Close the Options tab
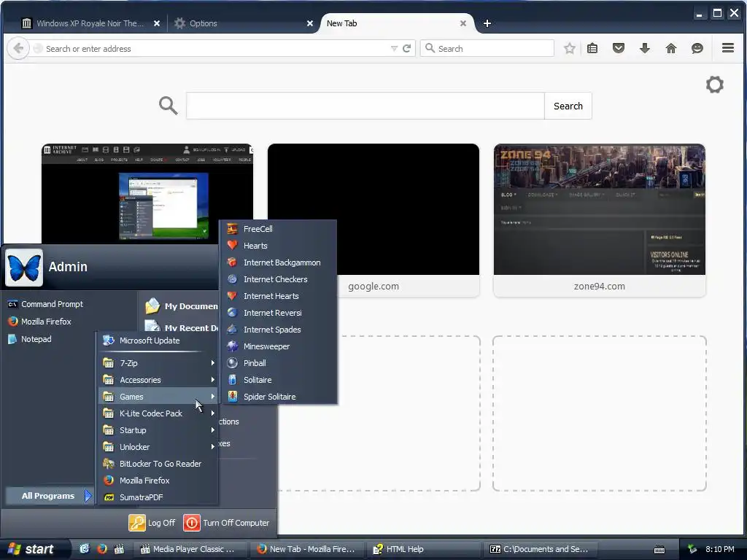The height and width of the screenshot is (560, 747). 310,23
